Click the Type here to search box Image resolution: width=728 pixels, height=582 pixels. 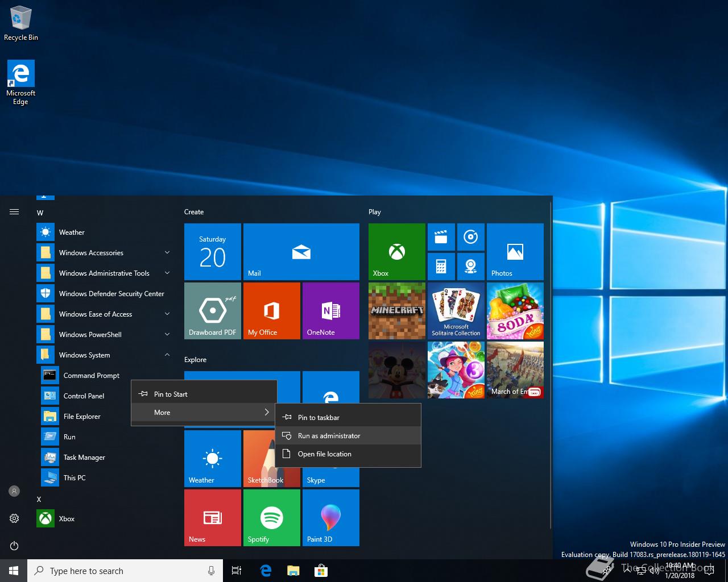(125, 571)
